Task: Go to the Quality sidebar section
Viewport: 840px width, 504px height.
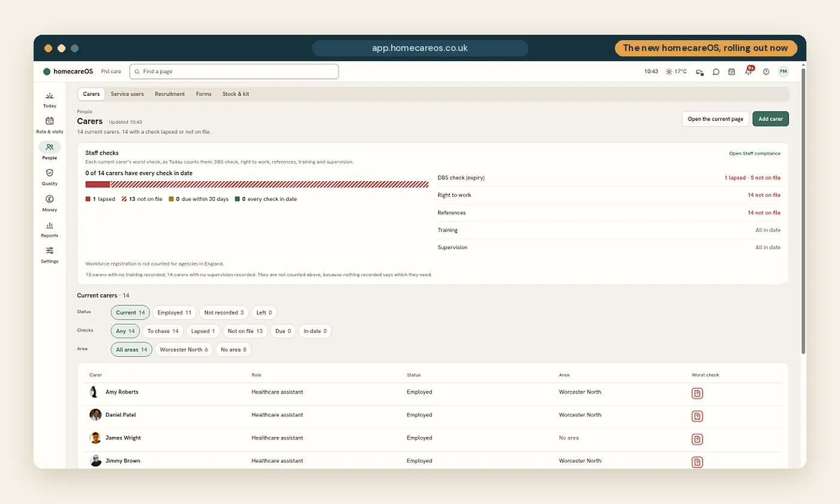Action: click(49, 177)
